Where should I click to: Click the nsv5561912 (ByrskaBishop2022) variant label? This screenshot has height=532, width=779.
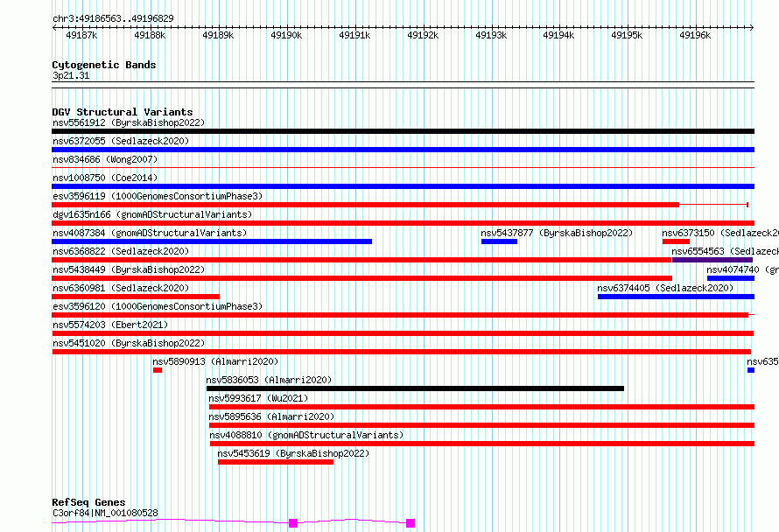coord(129,122)
